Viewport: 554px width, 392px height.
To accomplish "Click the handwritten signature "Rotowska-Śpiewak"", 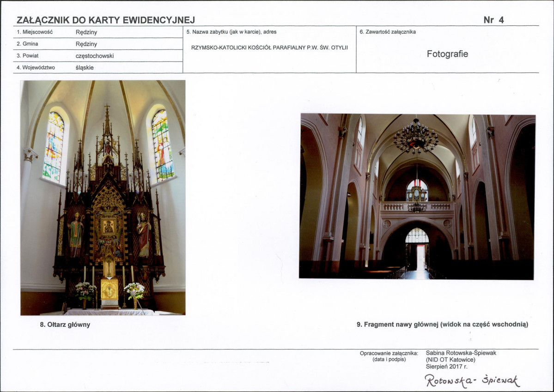I will coord(472,381).
